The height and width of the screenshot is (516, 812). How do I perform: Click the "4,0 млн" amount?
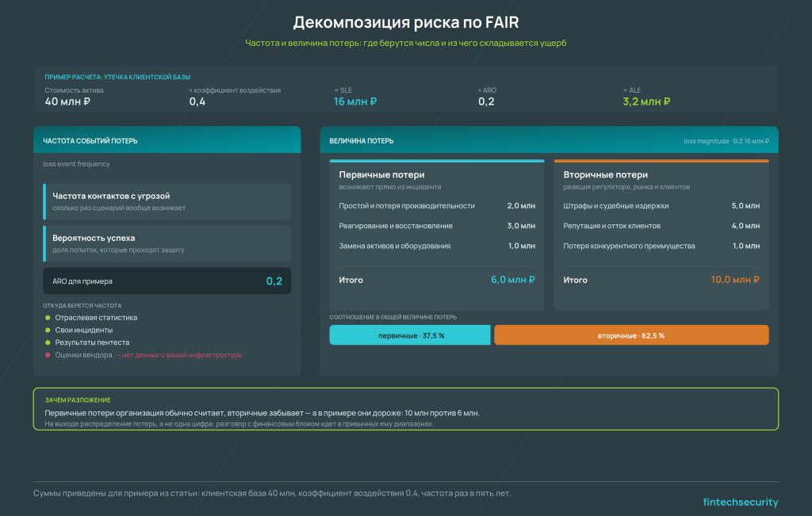point(745,226)
